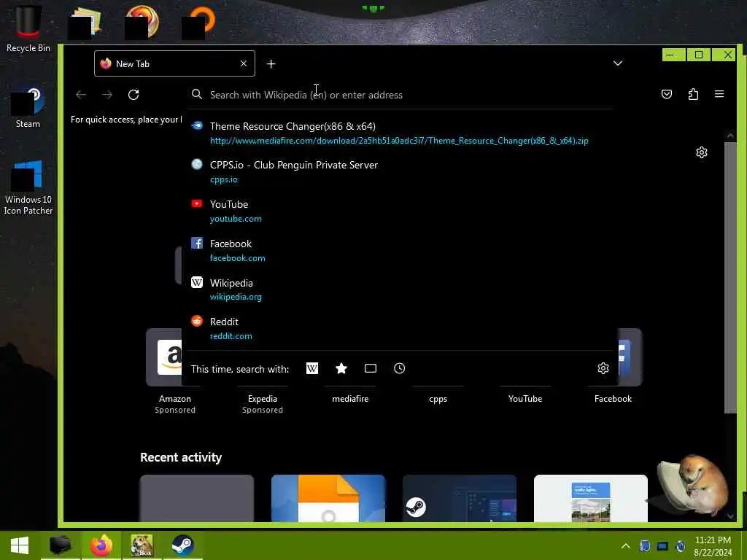Focus the search or enter address field
The image size is (747, 560).
click(x=400, y=95)
